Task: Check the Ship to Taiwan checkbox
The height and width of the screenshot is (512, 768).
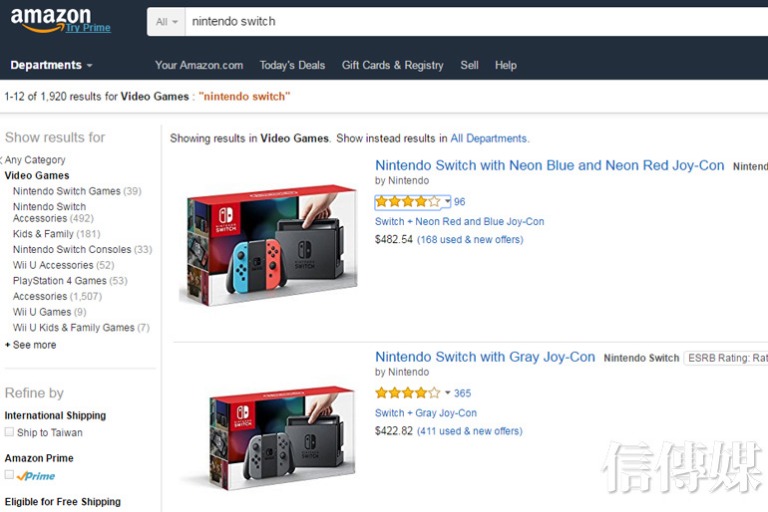Action: pos(9,432)
